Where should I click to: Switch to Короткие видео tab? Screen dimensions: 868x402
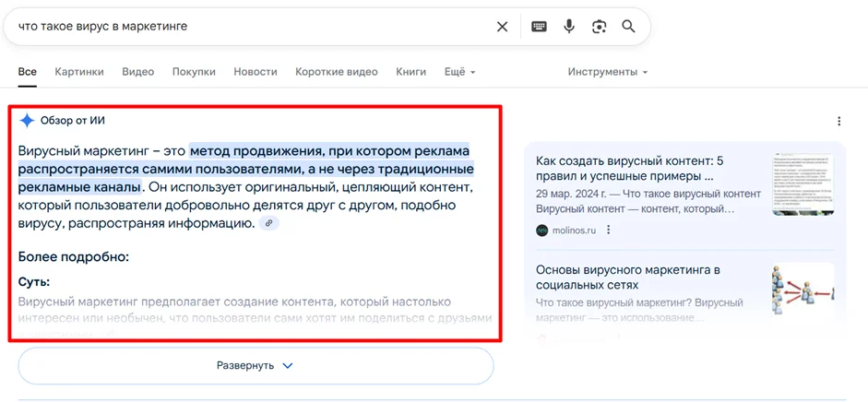pyautogui.click(x=337, y=72)
